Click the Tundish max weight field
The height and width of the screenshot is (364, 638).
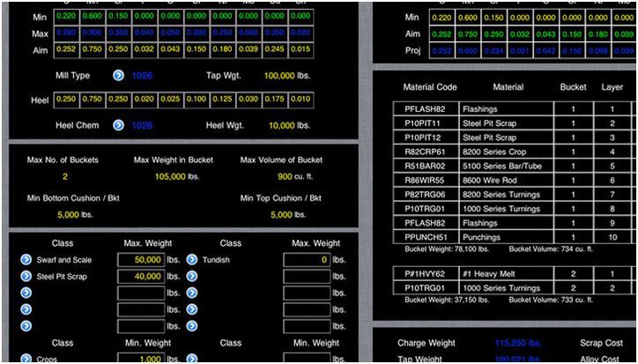306,260
